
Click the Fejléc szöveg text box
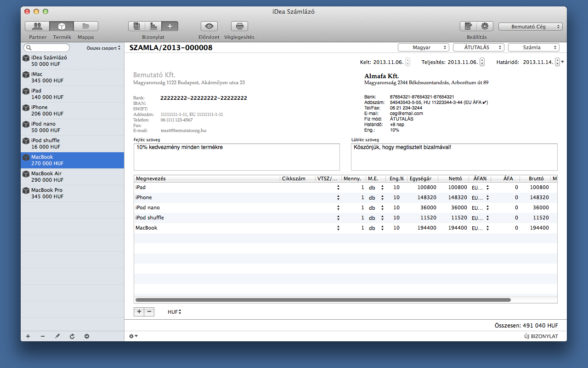coord(237,157)
